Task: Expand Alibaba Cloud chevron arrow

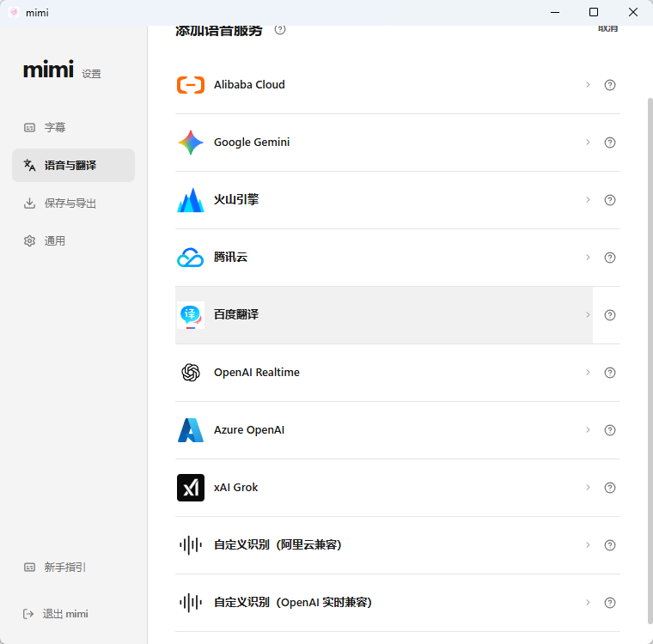Action: point(588,85)
